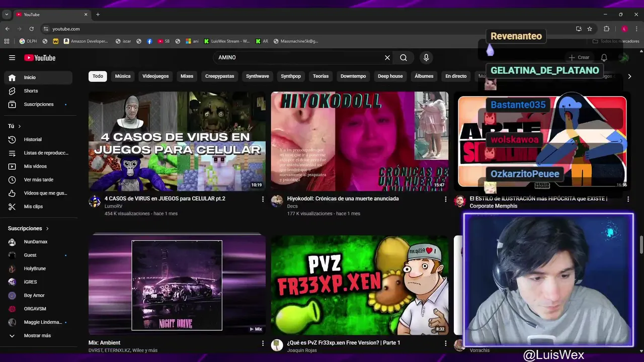Image resolution: width=644 pixels, height=362 pixels.
Task: Open LuisWex Stream bookmark
Action: click(227, 41)
